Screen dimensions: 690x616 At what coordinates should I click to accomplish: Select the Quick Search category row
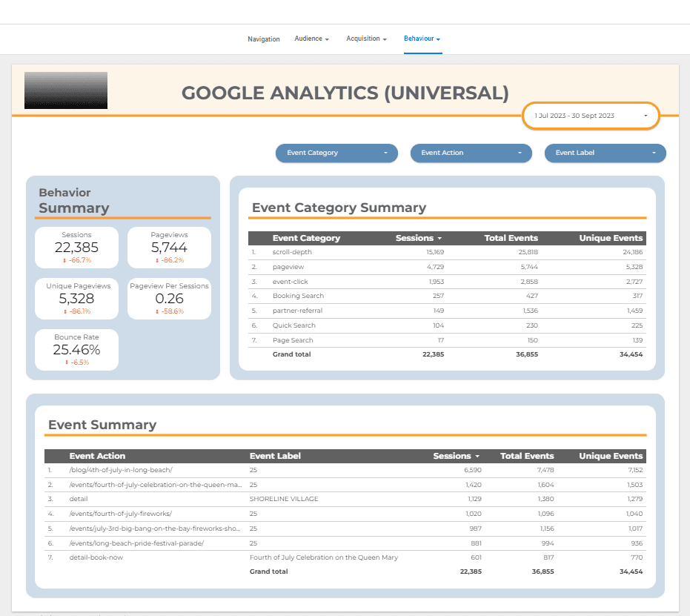(x=447, y=325)
